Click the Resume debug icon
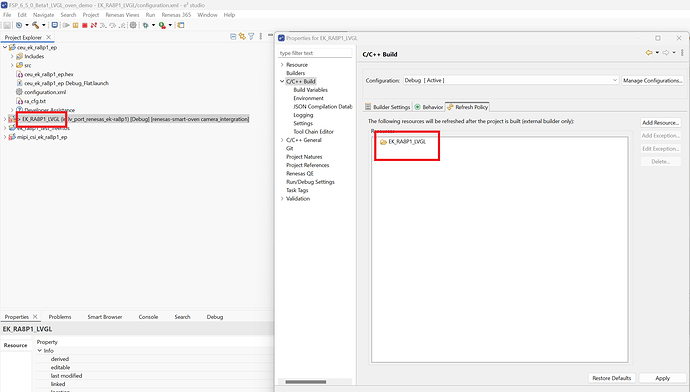The width and height of the screenshot is (690, 392). click(66, 25)
